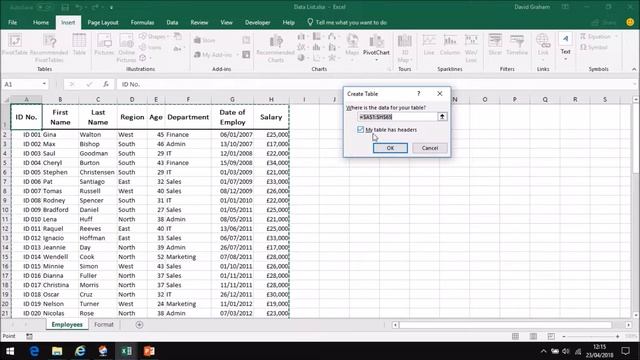Open PowerPoint from the taskbar

149,351
